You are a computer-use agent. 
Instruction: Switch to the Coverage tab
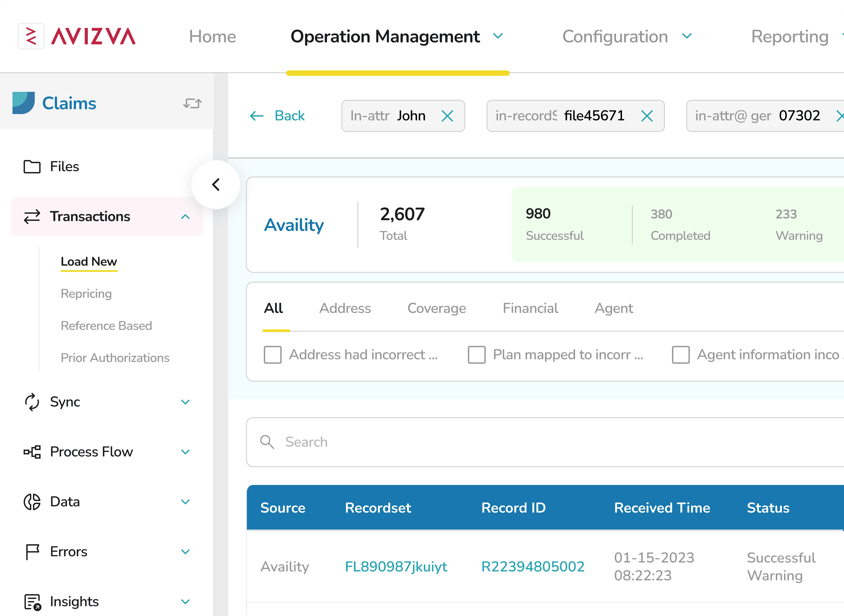coord(436,308)
